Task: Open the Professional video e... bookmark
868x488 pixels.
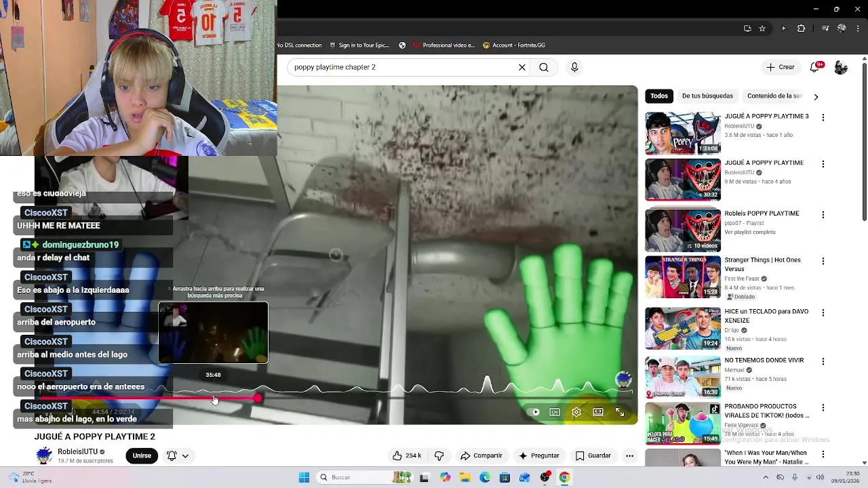Action: pyautogui.click(x=443, y=45)
